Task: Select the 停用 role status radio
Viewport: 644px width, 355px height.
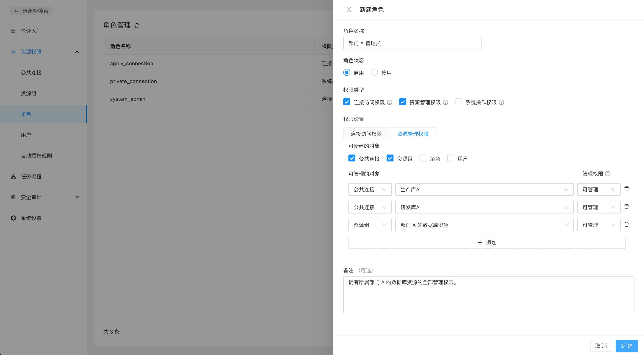Action: click(374, 73)
